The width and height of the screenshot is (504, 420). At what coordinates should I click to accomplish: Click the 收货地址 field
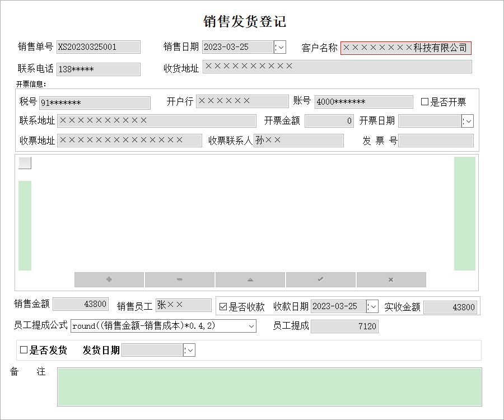(337, 67)
